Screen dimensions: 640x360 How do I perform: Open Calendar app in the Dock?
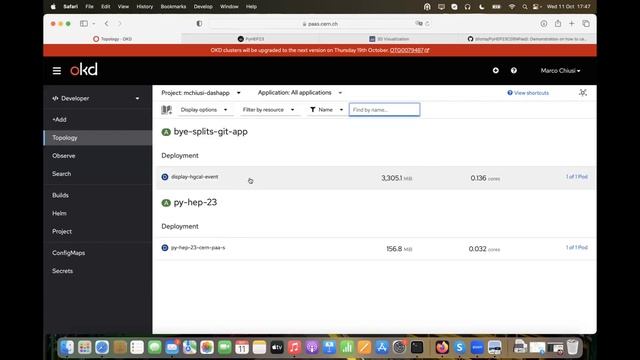[242, 347]
